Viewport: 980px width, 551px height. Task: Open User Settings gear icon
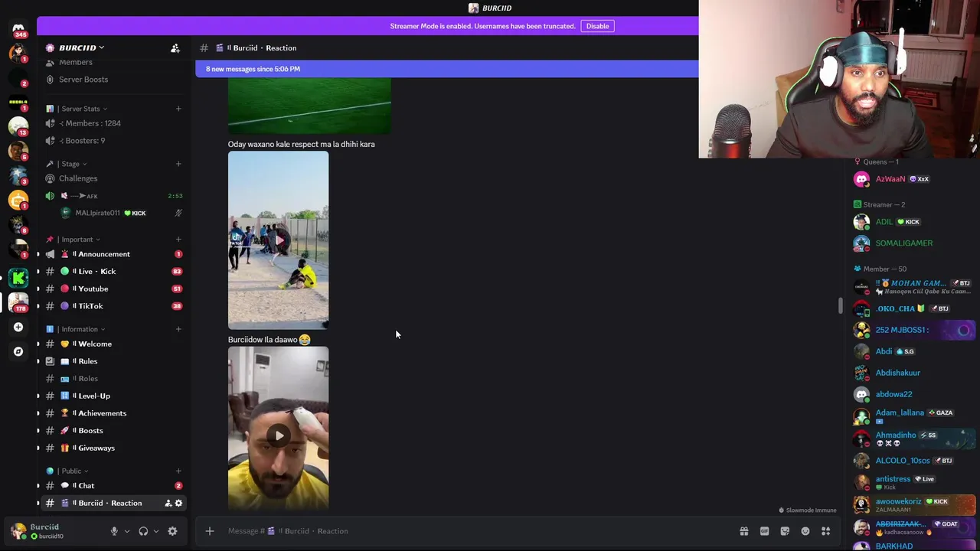[x=172, y=531]
